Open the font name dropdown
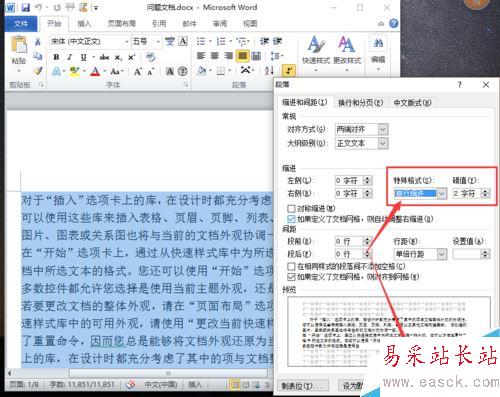The width and height of the screenshot is (500, 397). click(126, 41)
